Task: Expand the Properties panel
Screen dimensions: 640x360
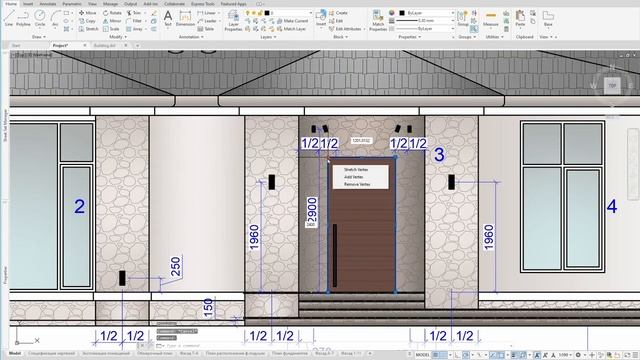Action: tap(409, 37)
